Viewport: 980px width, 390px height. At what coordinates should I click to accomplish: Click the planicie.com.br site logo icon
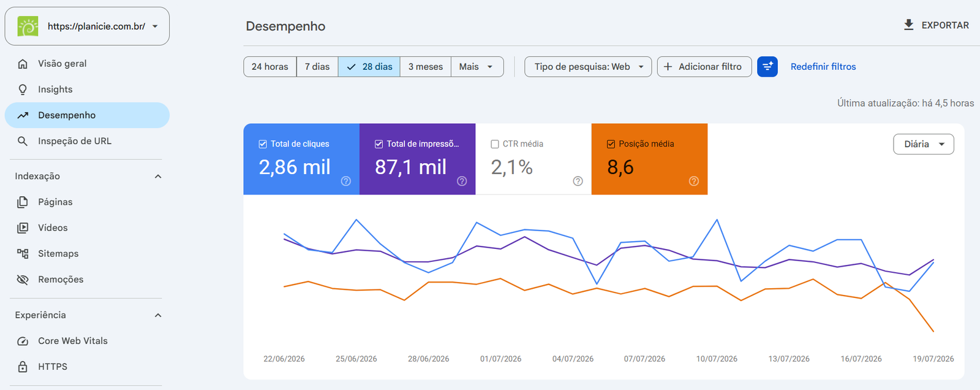click(x=28, y=26)
